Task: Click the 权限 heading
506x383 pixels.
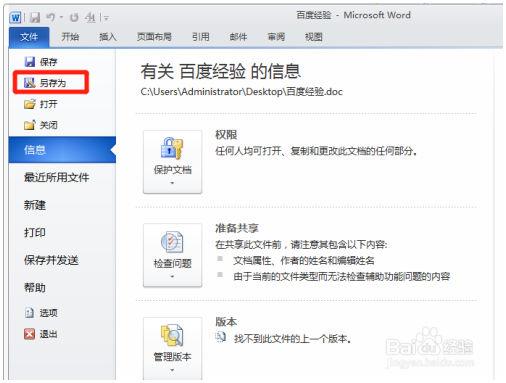Action: tap(226, 135)
